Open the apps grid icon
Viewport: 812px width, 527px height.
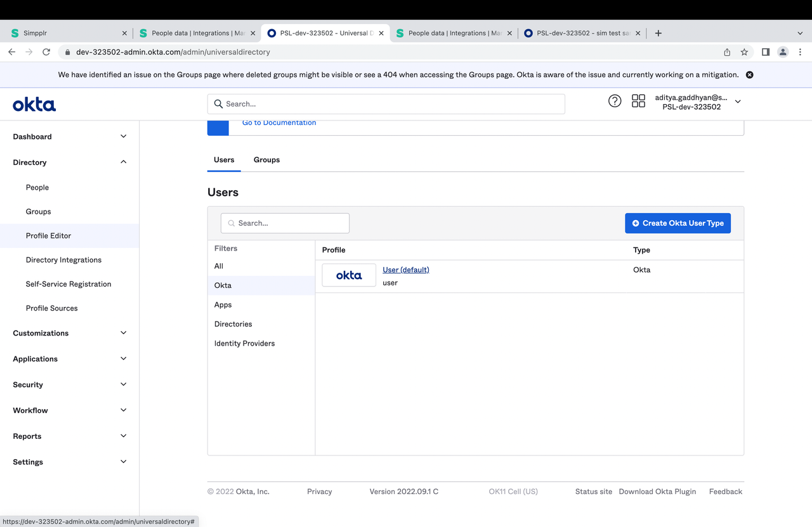[x=638, y=101]
